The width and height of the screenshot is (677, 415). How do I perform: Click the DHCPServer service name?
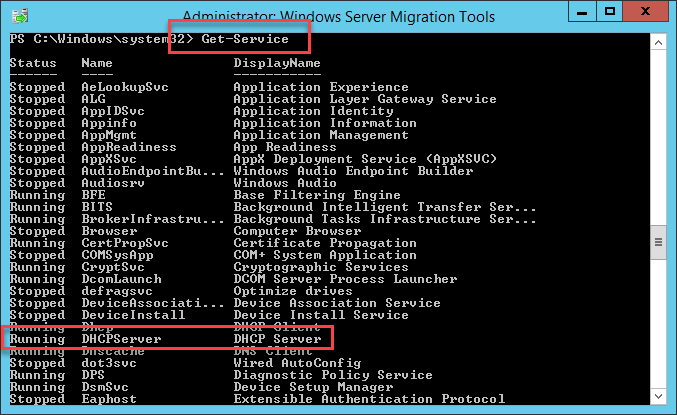121,340
